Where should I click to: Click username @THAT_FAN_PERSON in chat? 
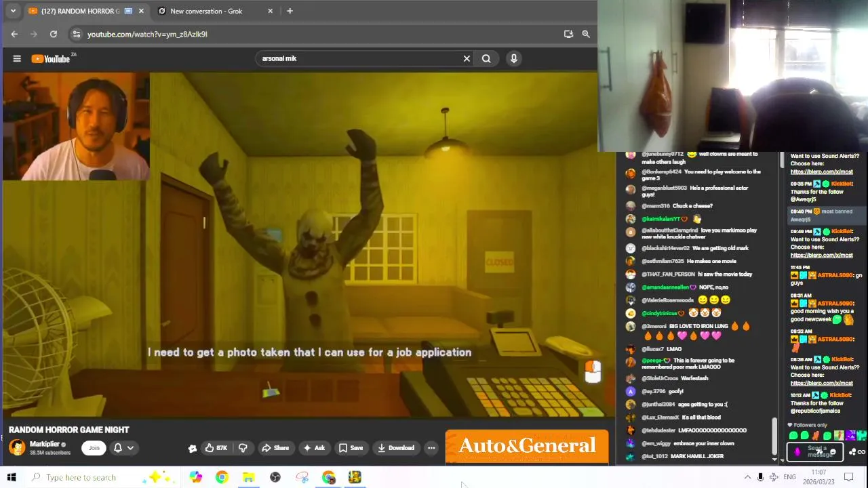(668, 274)
